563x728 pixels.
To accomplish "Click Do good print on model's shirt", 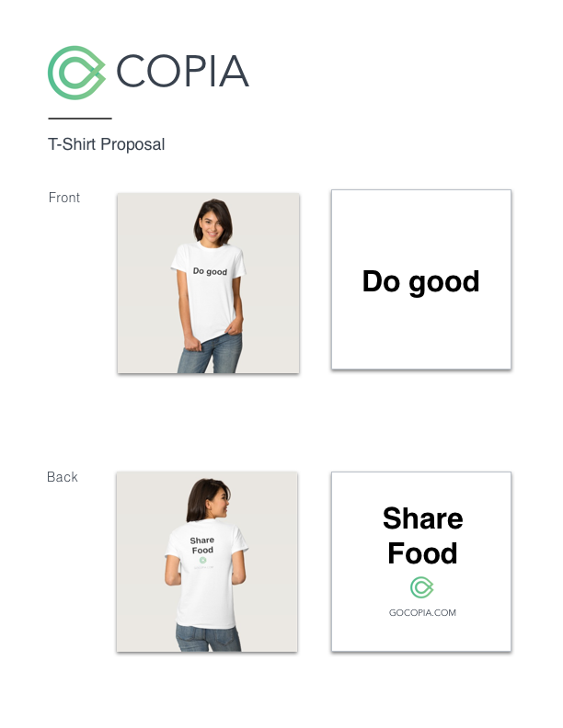I will [210, 271].
